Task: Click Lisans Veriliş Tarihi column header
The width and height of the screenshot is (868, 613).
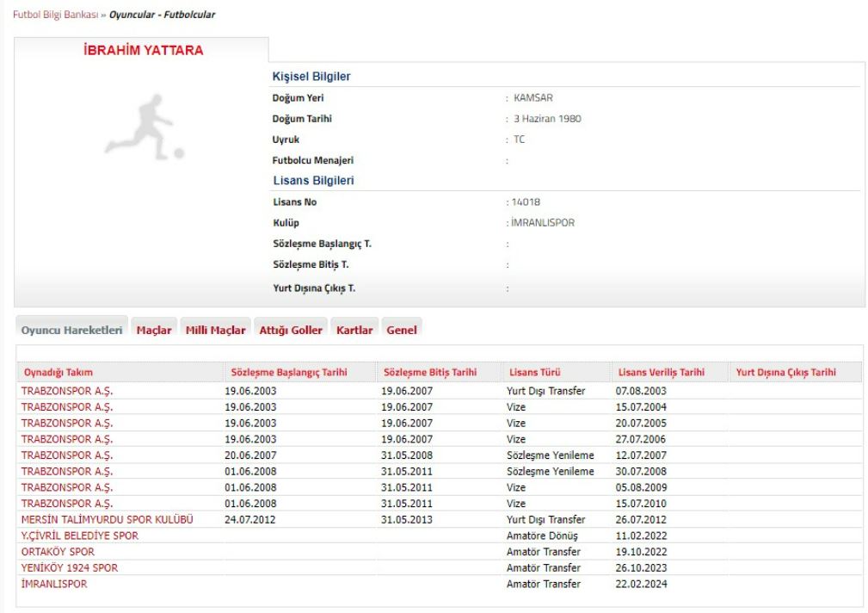Action: [x=661, y=373]
